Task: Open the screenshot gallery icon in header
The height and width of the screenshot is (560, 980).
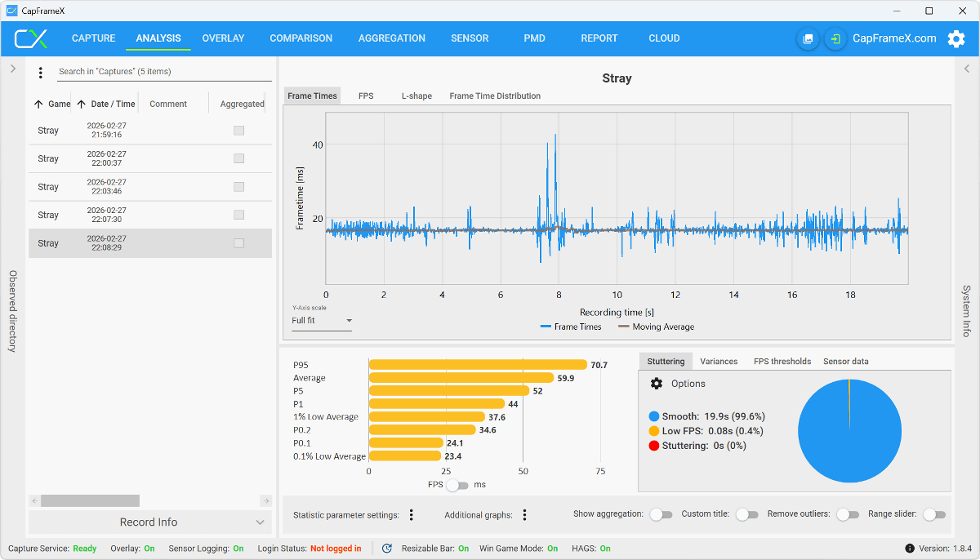Action: point(808,38)
